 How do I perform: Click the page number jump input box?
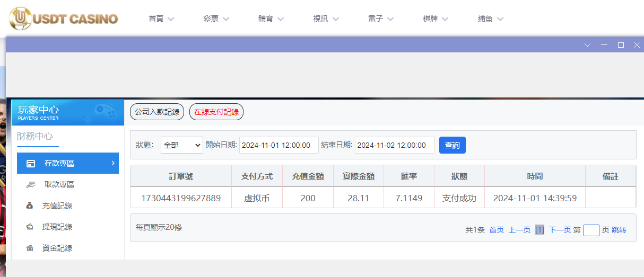click(x=591, y=230)
